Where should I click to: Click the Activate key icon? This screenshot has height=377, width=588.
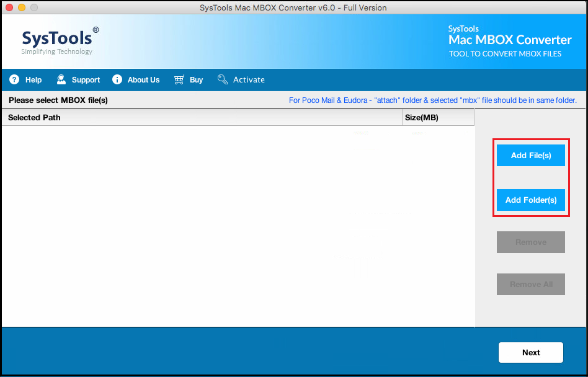[223, 79]
